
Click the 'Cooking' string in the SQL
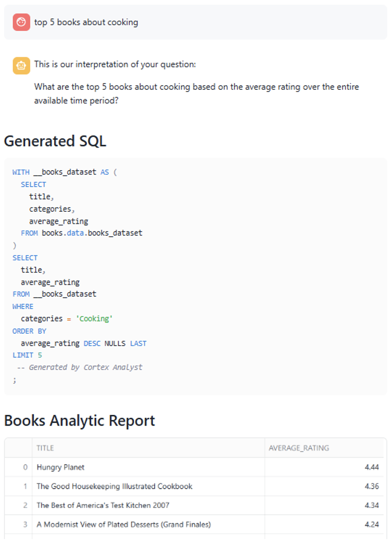tap(94, 319)
